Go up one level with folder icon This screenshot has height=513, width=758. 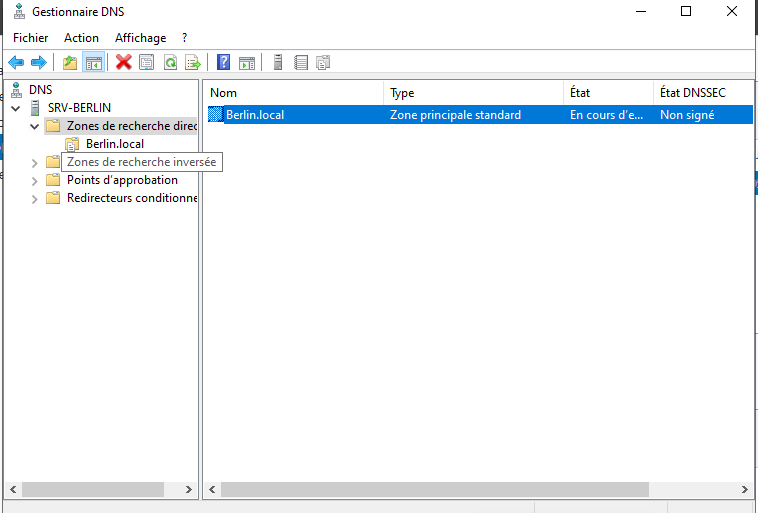[x=69, y=62]
